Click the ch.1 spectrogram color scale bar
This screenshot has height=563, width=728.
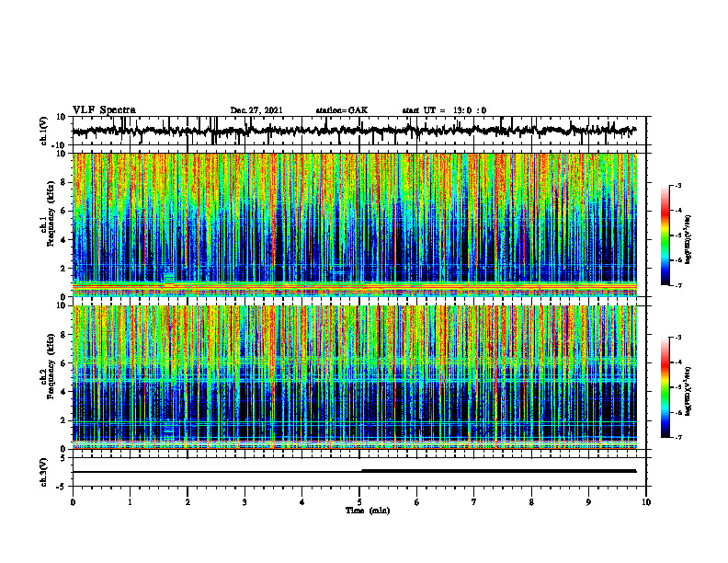665,236
